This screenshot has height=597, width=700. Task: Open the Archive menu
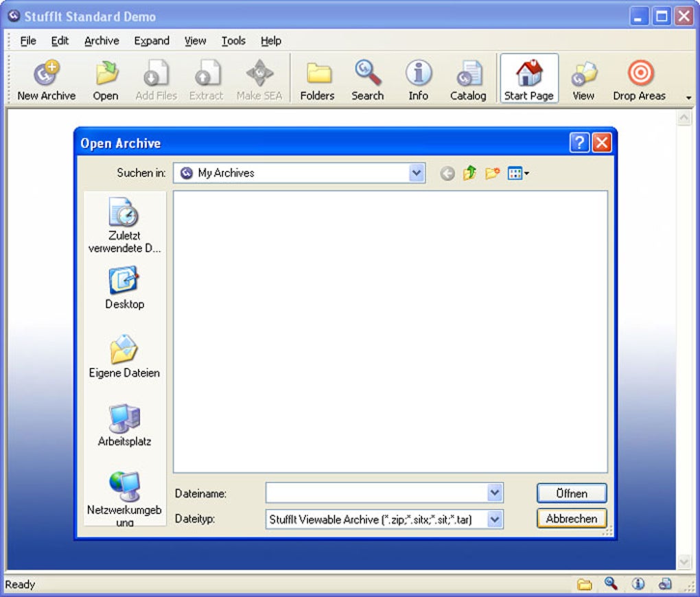tap(102, 40)
